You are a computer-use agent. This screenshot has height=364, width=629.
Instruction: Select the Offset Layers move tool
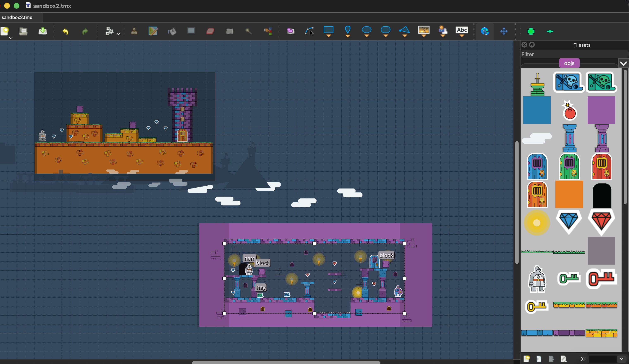(x=504, y=31)
